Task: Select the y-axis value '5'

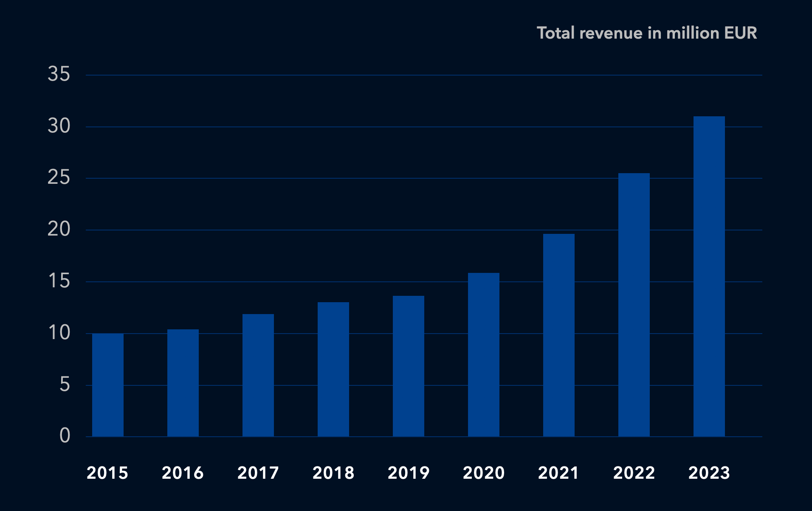Action: tap(65, 385)
